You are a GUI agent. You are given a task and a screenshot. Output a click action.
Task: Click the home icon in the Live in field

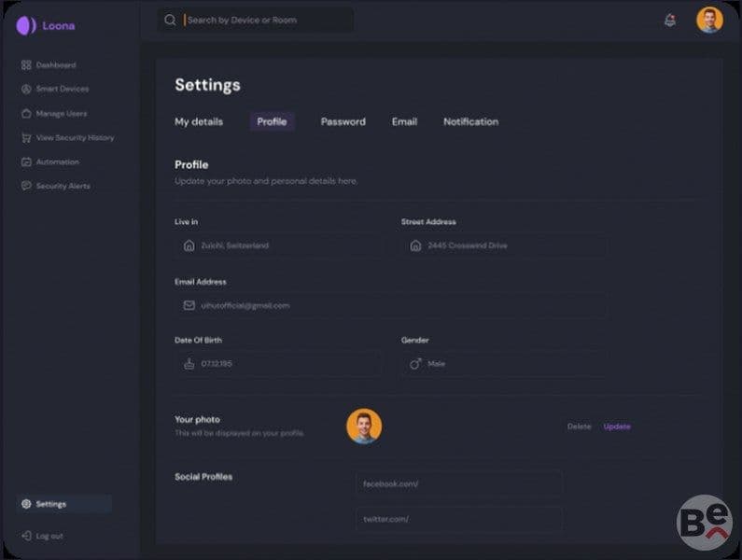(x=189, y=245)
